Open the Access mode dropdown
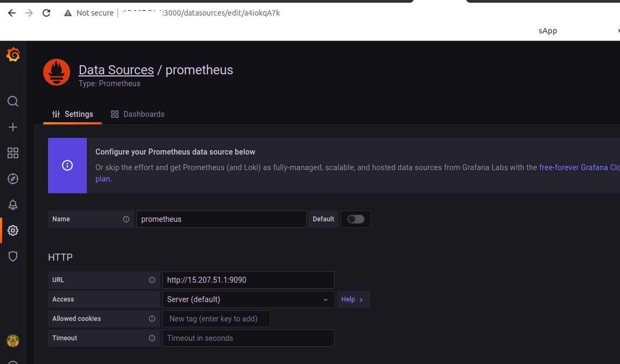This screenshot has height=364, width=620. click(x=248, y=299)
